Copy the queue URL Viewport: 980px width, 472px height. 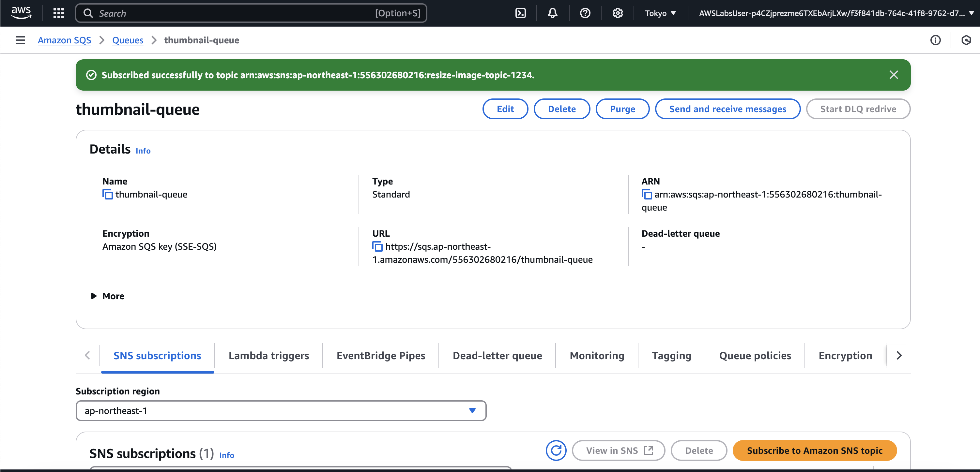(377, 247)
